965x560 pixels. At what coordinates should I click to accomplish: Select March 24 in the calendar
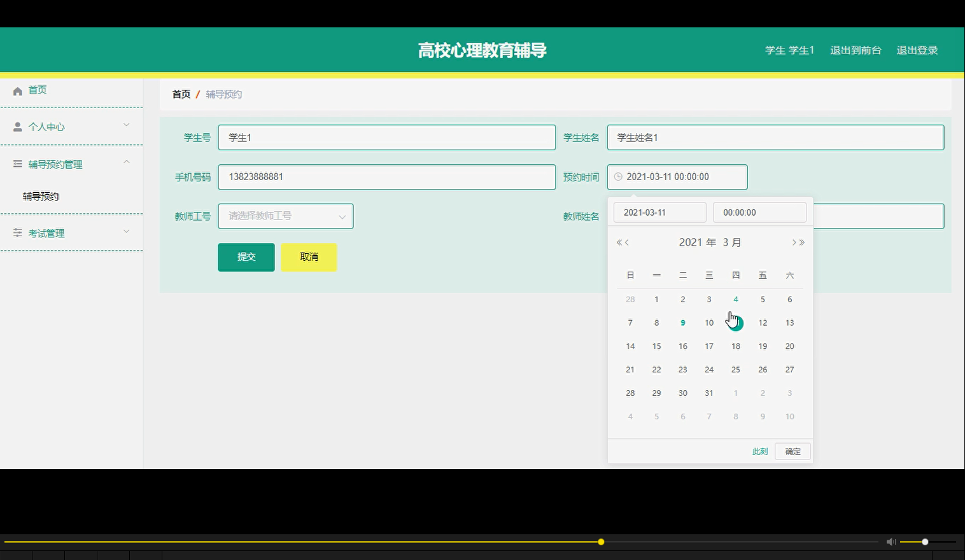709,370
